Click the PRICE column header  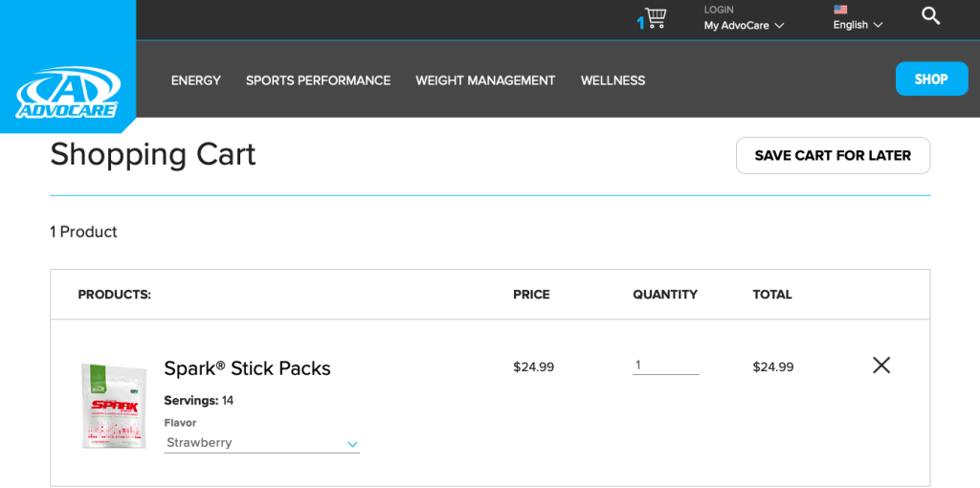[531, 295]
